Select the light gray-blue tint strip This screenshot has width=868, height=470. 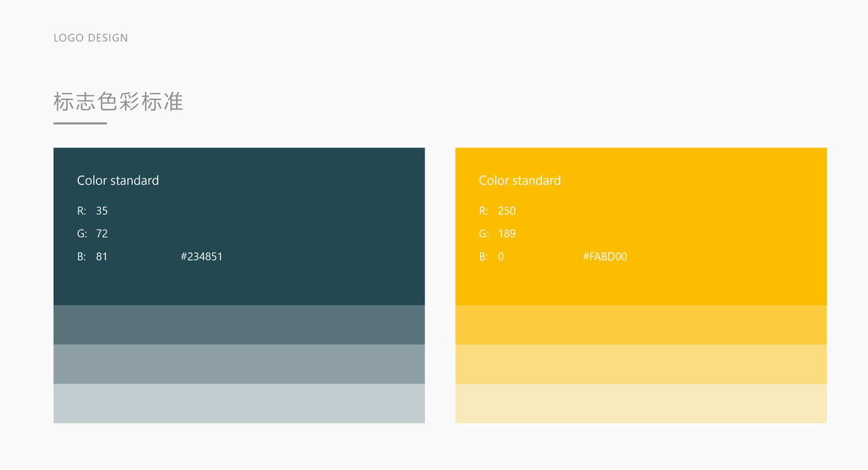point(239,364)
